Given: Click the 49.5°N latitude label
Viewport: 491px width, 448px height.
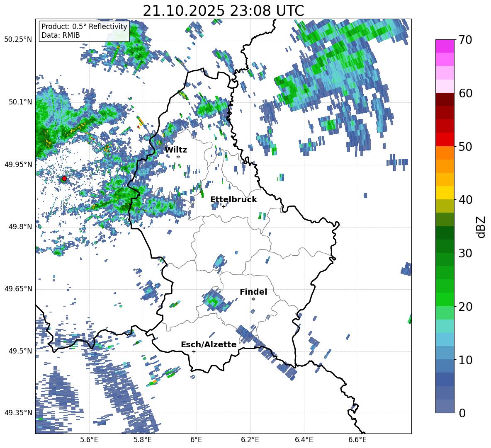Looking at the screenshot, I should (x=20, y=351).
